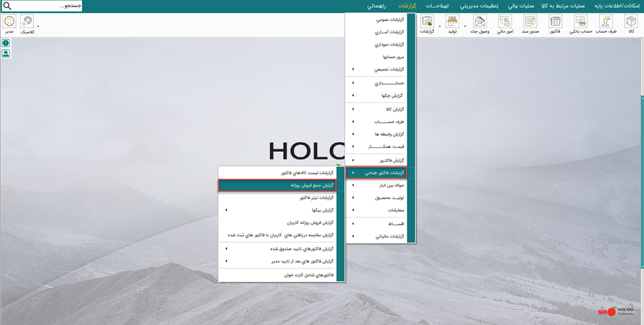
Task: Expand the گزارش فاکتور submenu
Action: (x=376, y=160)
